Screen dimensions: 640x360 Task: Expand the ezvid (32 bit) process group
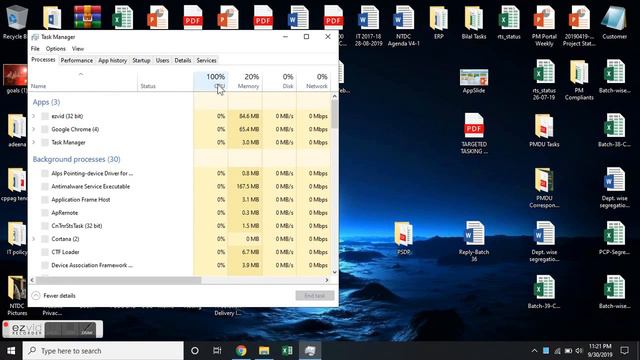point(33,116)
